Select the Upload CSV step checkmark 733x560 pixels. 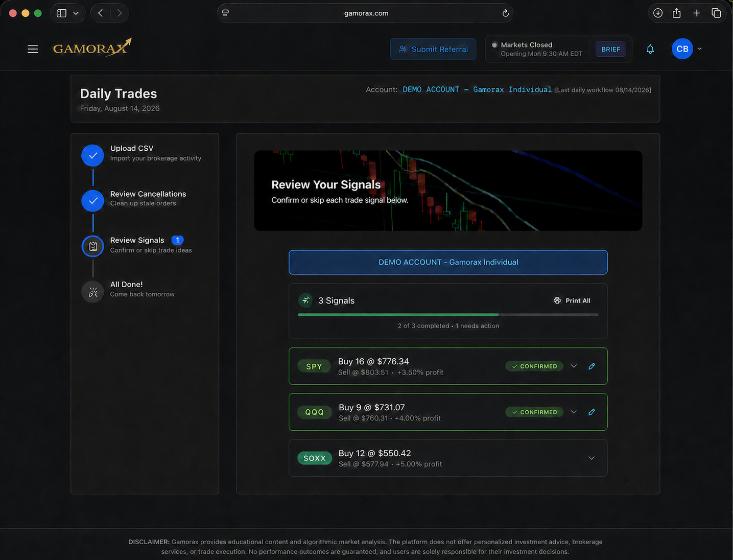click(93, 155)
